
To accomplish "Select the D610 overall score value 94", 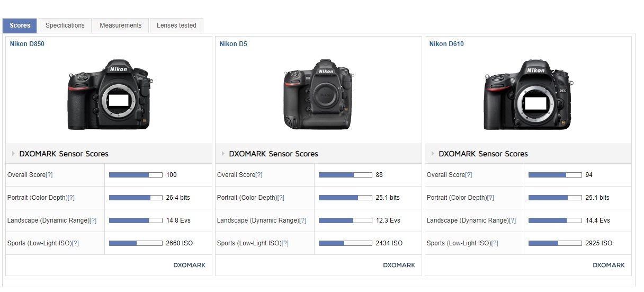I will click(x=589, y=175).
